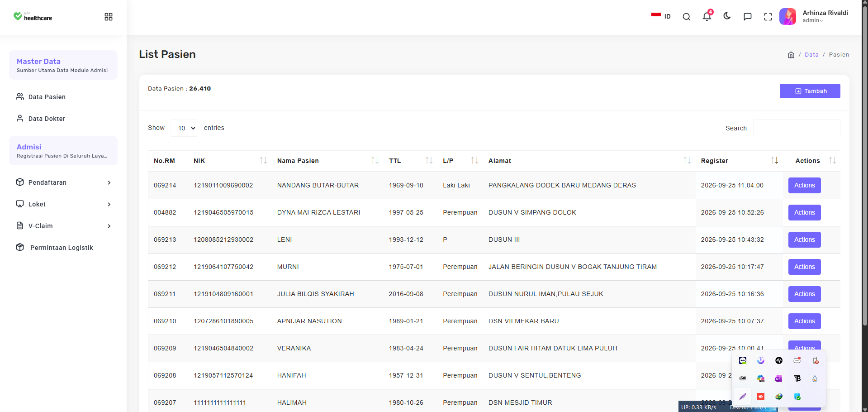Open OneNote tray icon
Image resolution: width=868 pixels, height=412 pixels.
point(779,378)
